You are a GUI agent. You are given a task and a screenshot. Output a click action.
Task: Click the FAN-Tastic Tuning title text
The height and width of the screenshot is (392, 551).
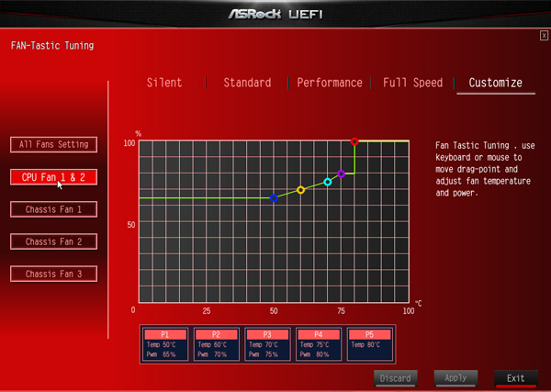coord(52,46)
